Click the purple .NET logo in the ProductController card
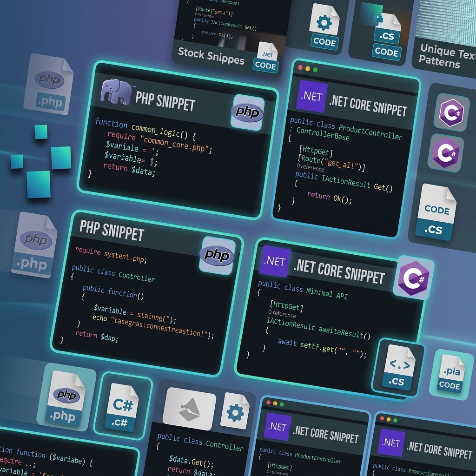 (312, 96)
